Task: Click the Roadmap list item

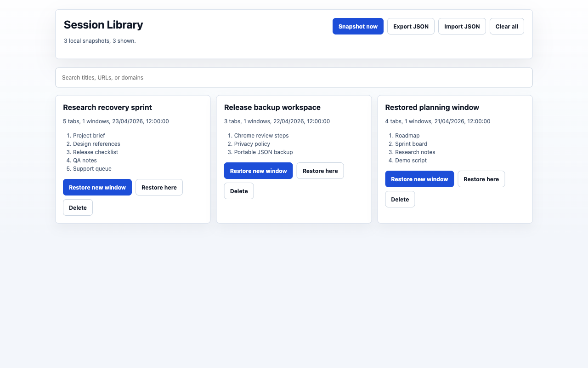Action: point(407,136)
